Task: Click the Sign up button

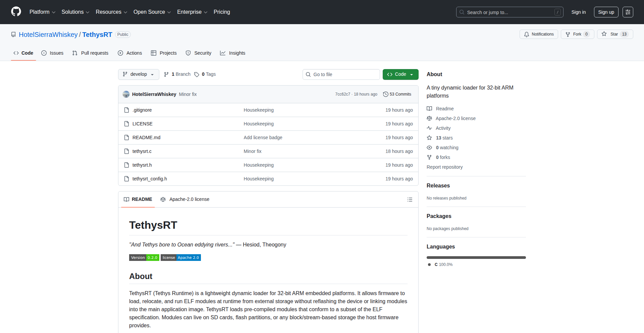Action: [606, 12]
